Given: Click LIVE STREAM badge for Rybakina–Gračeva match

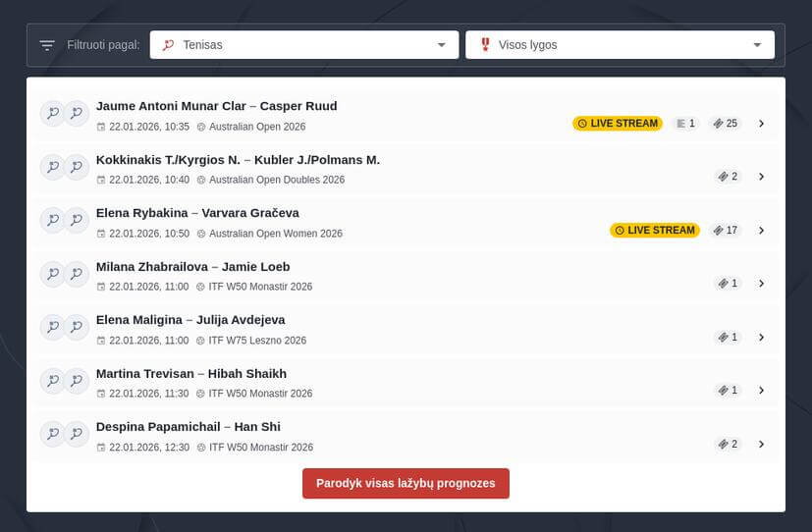Looking at the screenshot, I should [655, 231].
